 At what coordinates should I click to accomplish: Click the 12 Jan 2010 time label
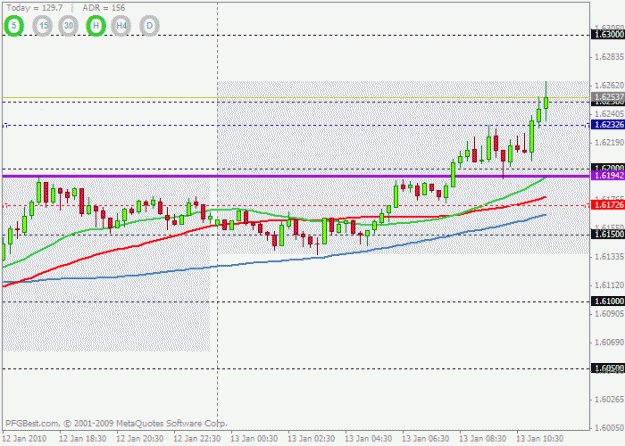(x=25, y=439)
